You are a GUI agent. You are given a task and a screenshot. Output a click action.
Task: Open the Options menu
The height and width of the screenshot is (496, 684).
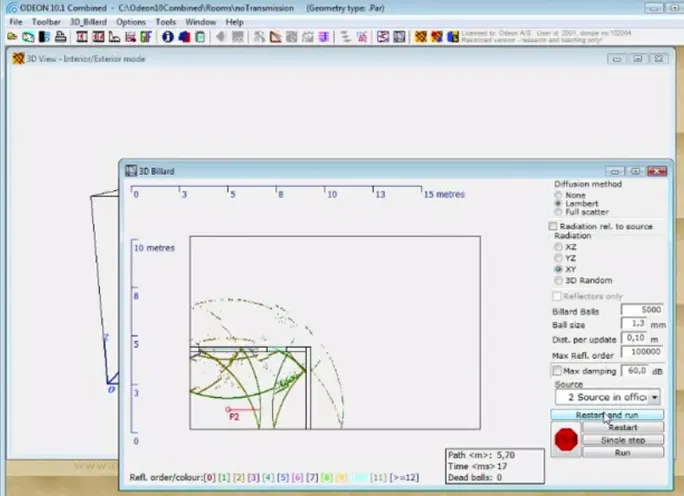[131, 22]
